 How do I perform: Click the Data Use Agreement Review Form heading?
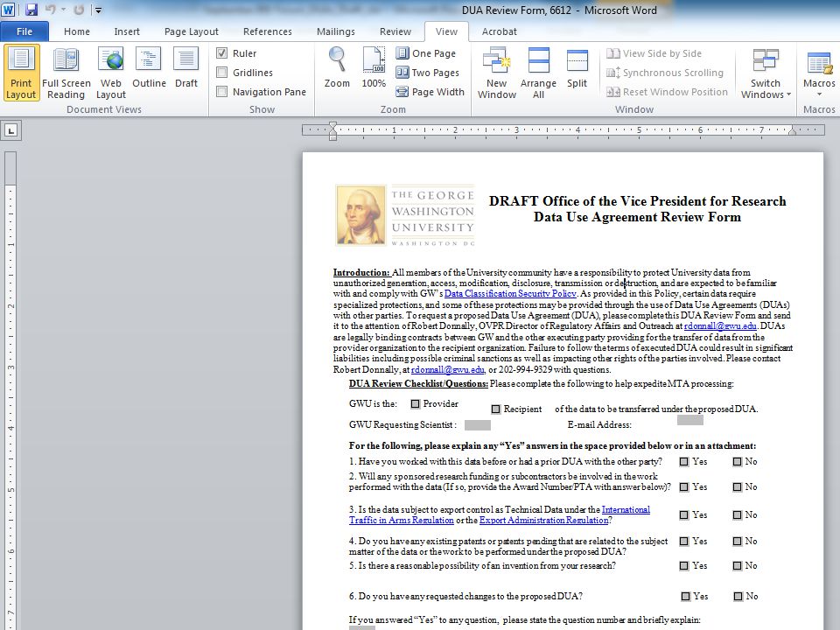pyautogui.click(x=637, y=217)
